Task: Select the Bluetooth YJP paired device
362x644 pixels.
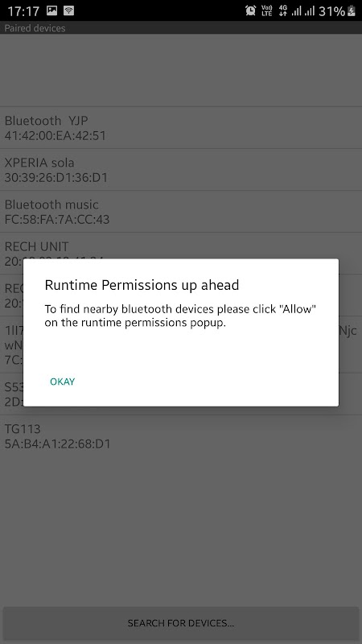Action: click(181, 128)
